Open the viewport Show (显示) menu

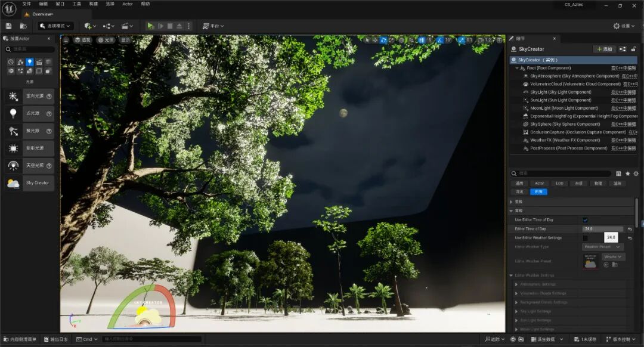click(x=125, y=40)
